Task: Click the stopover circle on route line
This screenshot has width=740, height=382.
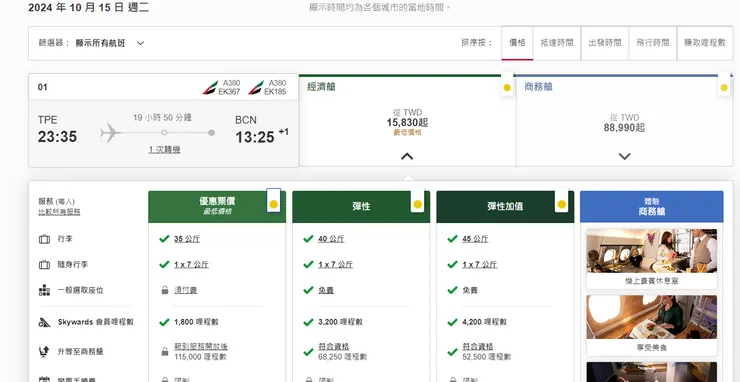Action: click(x=164, y=133)
